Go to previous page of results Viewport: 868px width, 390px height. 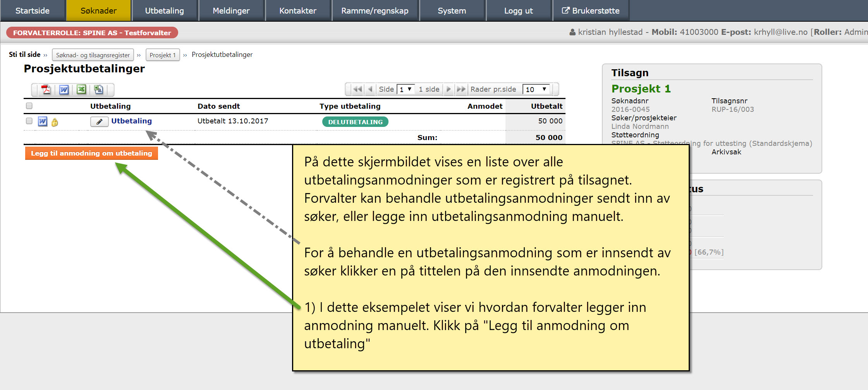(x=370, y=89)
